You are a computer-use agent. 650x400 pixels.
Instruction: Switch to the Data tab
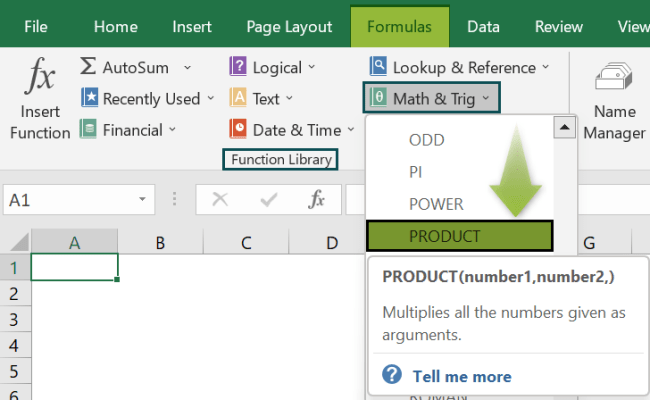tap(483, 27)
